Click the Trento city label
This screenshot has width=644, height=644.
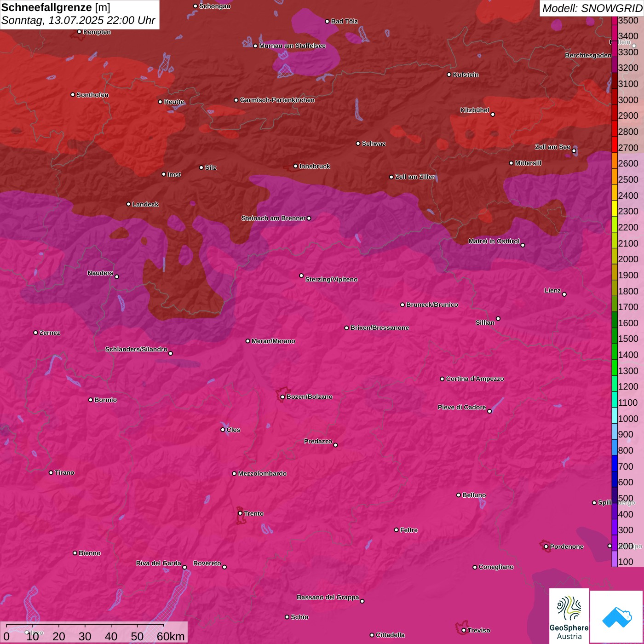point(254,513)
